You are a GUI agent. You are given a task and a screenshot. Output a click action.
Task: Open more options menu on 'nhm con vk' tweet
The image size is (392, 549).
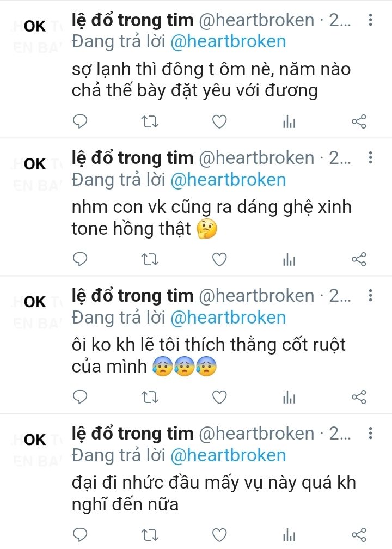[370, 158]
